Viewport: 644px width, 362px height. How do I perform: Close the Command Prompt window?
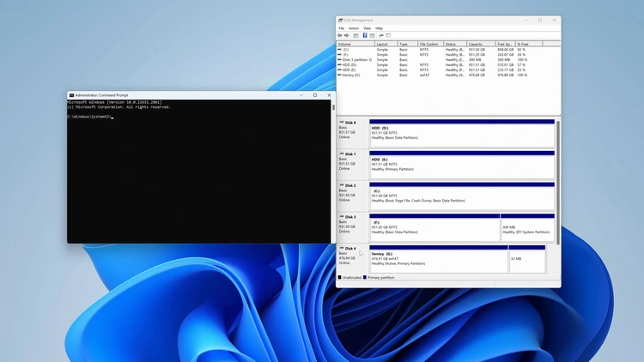pos(329,95)
